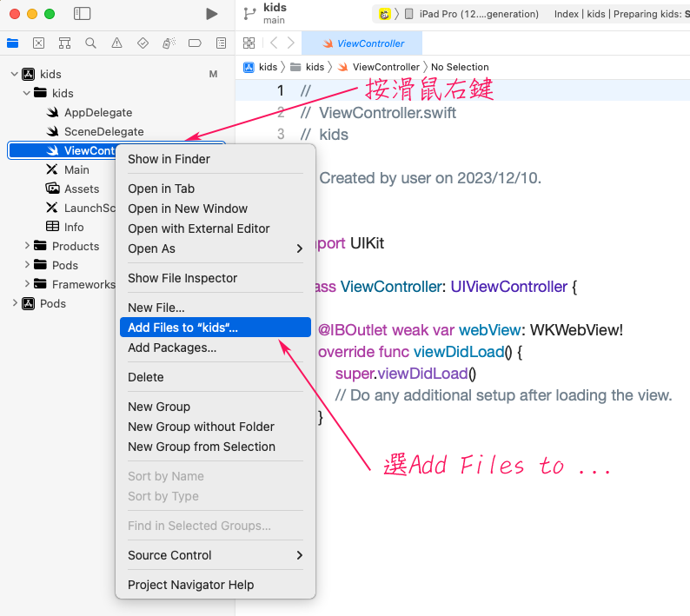
Task: Switch to the ViewController editor tab
Action: pyautogui.click(x=362, y=43)
